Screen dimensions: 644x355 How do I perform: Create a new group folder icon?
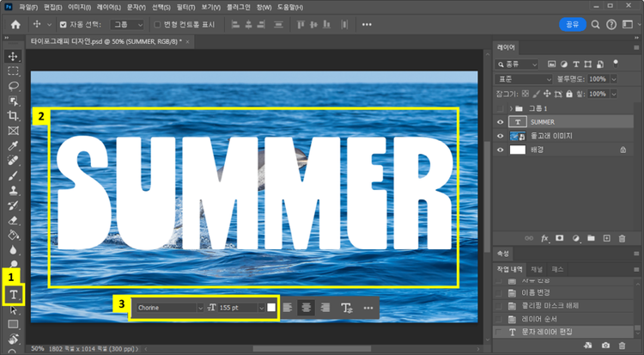[591, 239]
